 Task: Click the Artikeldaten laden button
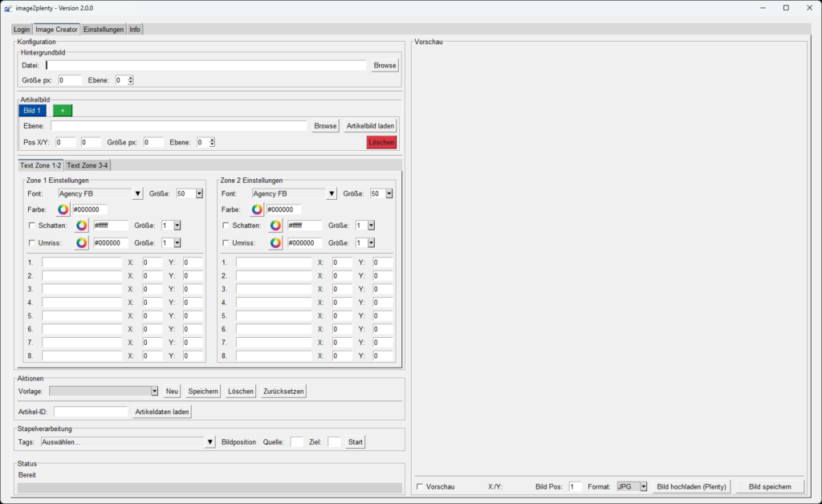coord(162,412)
